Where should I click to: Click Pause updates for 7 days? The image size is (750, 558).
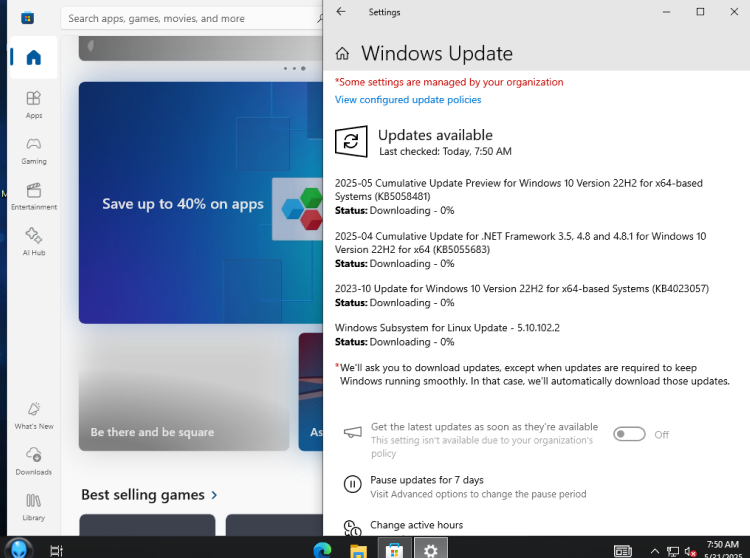point(427,480)
